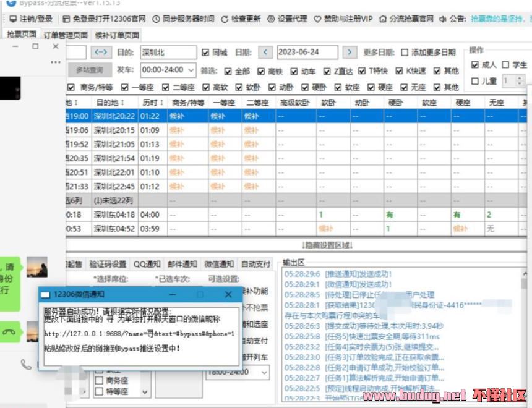Open the 验证码设置 tab
This screenshot has width=532, height=408.
click(108, 264)
